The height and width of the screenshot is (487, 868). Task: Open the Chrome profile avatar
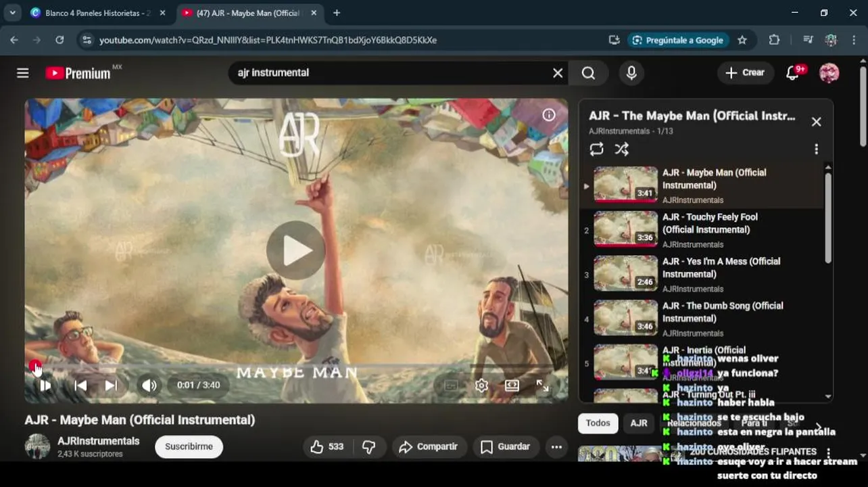pos(831,40)
